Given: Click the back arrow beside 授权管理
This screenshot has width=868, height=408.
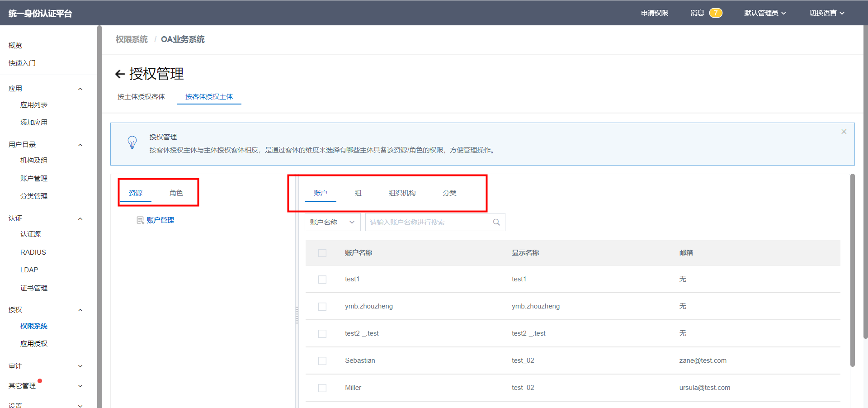Looking at the screenshot, I should pos(120,74).
